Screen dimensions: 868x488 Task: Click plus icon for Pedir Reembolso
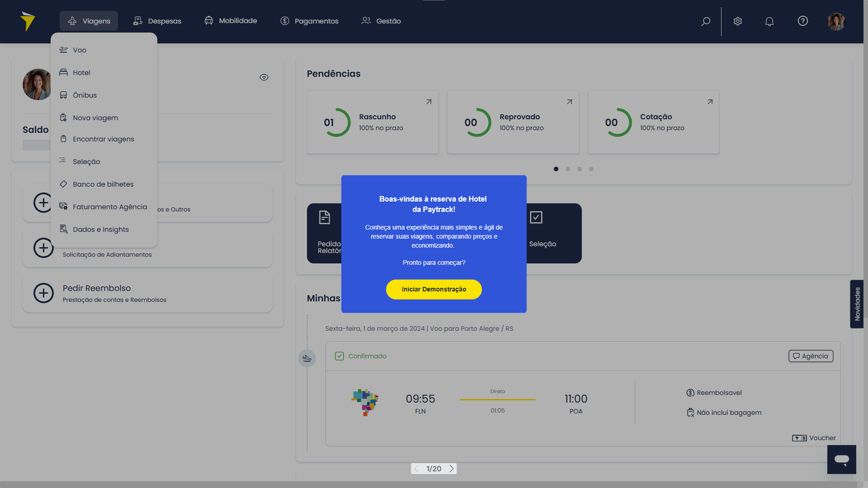43,293
